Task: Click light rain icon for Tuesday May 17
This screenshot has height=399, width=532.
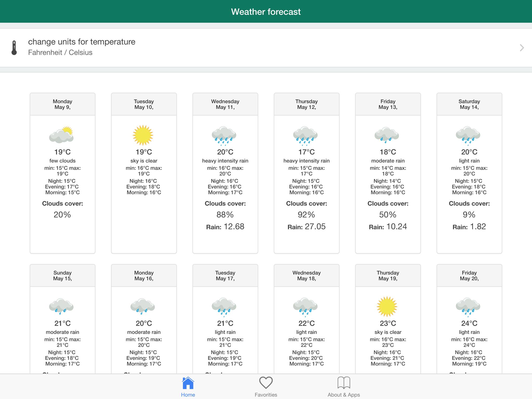Action: (224, 307)
